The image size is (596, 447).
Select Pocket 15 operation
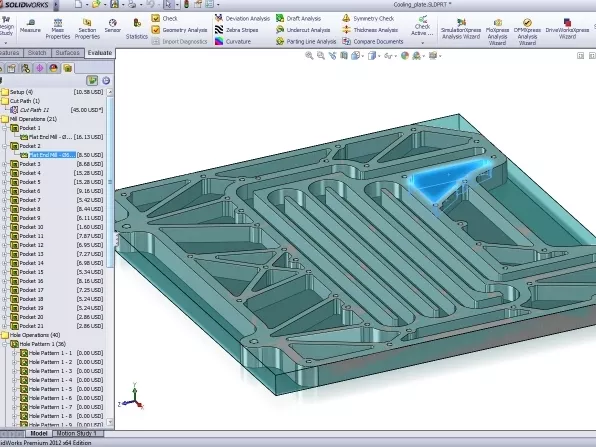(x=31, y=272)
